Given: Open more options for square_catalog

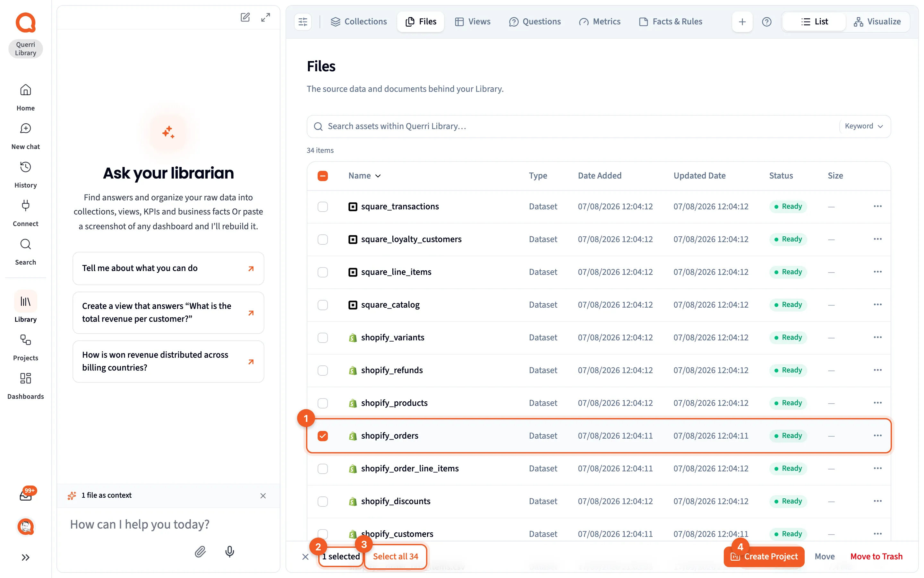Looking at the screenshot, I should (x=877, y=305).
